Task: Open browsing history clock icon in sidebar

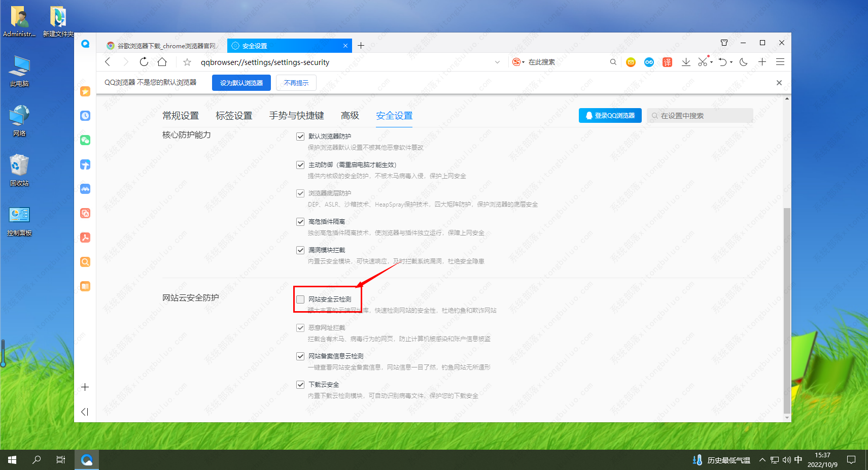Action: click(x=85, y=116)
